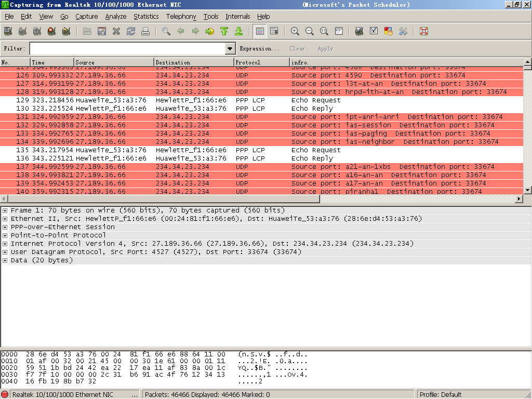This screenshot has width=532, height=399.
Task: Save the capture file icon
Action: 102,31
